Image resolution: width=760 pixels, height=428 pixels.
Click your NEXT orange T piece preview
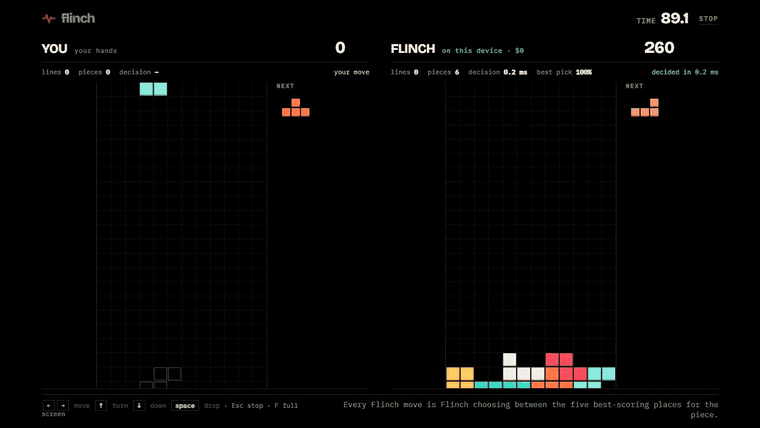coord(296,108)
